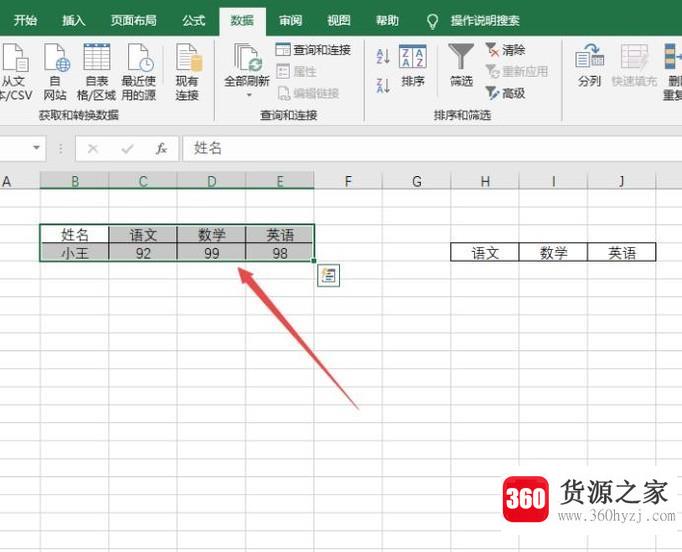Select column B header

coord(74,181)
